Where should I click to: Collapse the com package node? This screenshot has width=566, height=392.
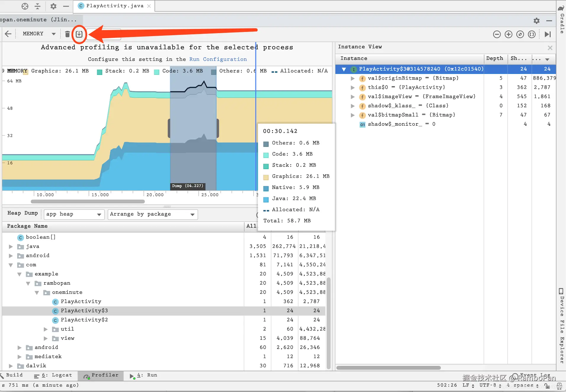tap(11, 265)
